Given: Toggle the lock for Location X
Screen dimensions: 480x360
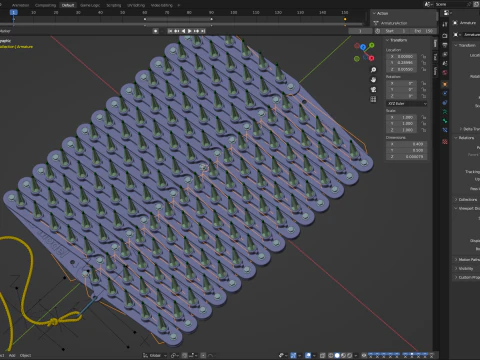Looking at the screenshot, I should [423, 56].
